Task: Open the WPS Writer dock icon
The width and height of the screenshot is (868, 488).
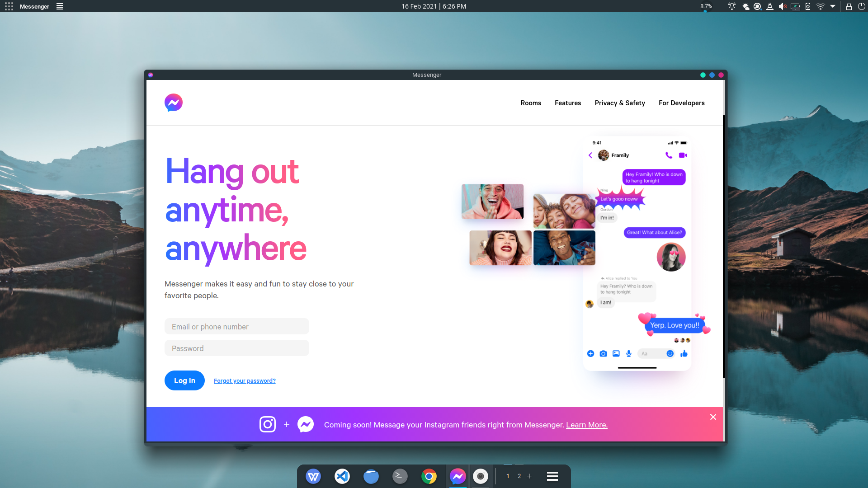Action: (313, 476)
